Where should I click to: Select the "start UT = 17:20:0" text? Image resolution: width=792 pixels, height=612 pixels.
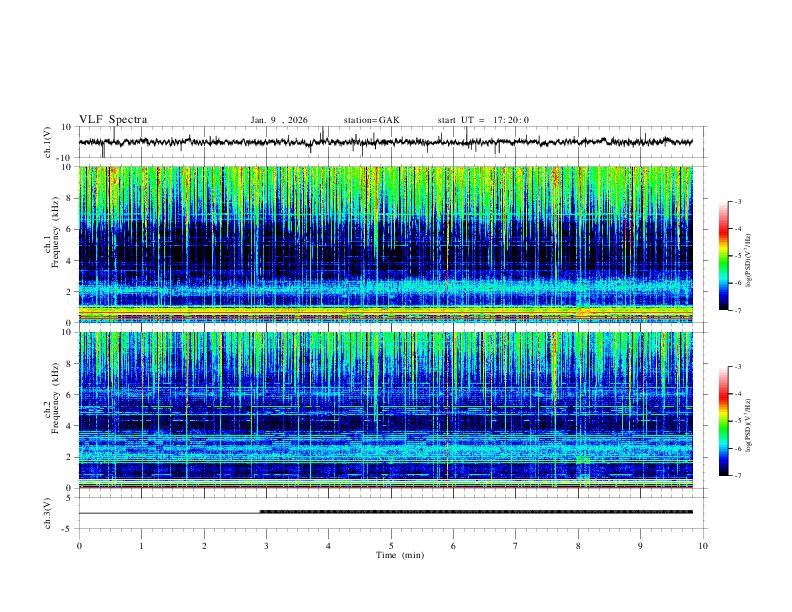click(483, 120)
